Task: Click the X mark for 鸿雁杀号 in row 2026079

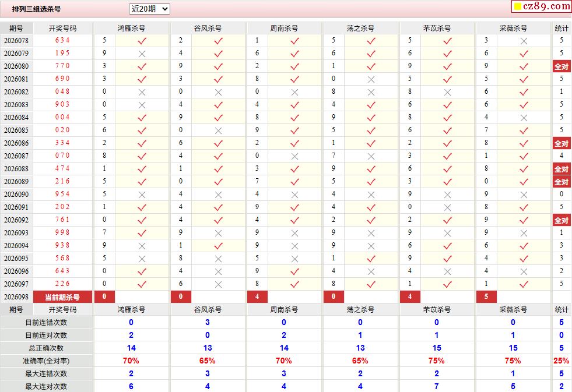Action: 142,54
